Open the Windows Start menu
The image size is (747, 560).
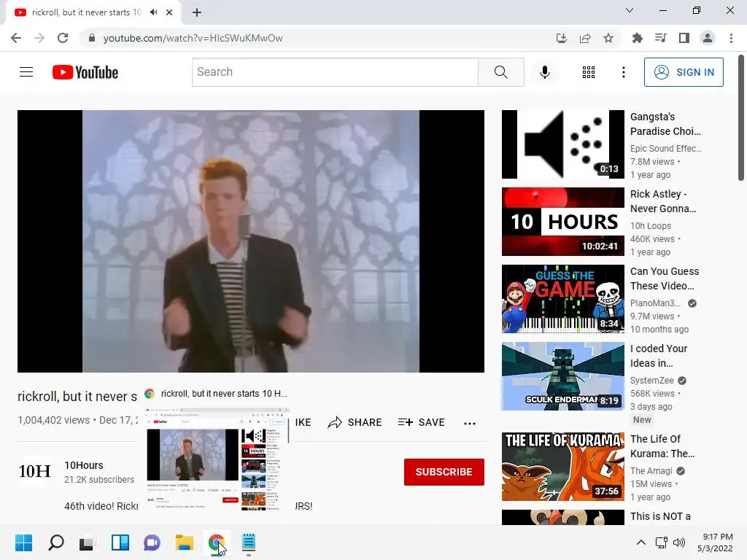24,542
